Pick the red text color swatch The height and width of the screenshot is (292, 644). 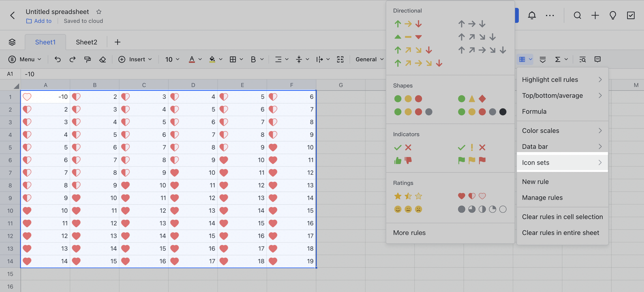click(x=191, y=59)
